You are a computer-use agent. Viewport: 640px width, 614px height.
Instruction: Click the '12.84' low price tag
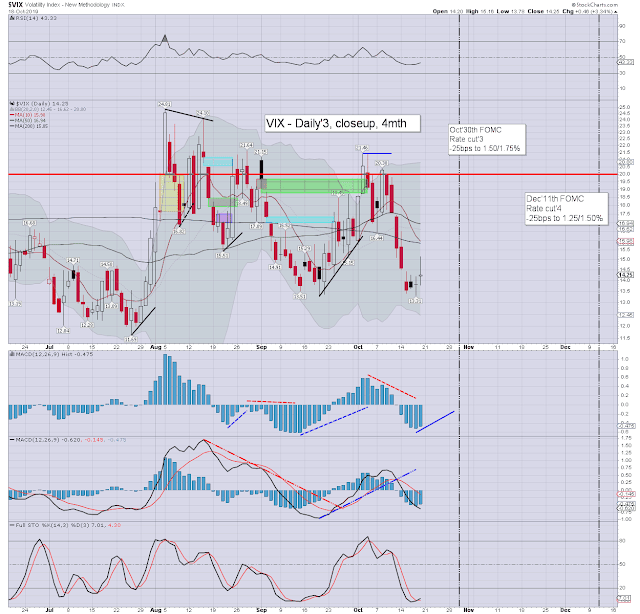pyautogui.click(x=63, y=331)
